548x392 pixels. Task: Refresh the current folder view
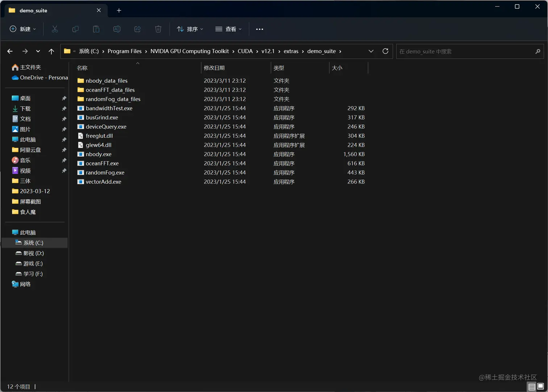click(x=385, y=51)
